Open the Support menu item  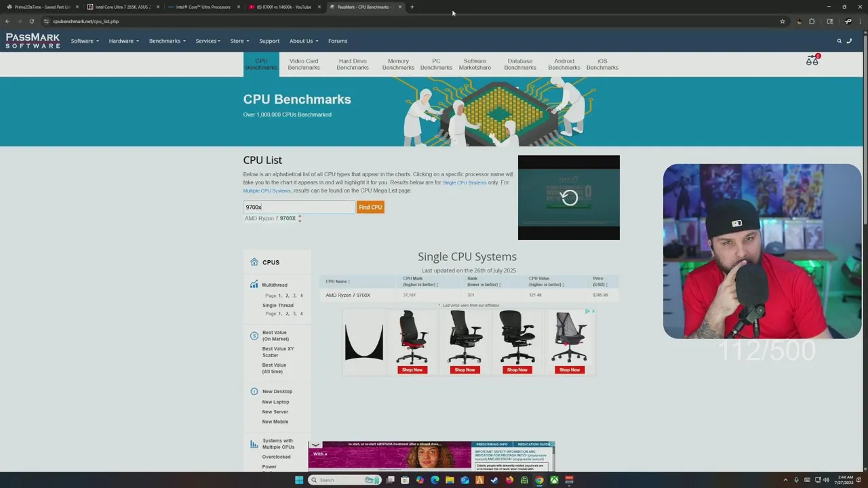pyautogui.click(x=269, y=41)
